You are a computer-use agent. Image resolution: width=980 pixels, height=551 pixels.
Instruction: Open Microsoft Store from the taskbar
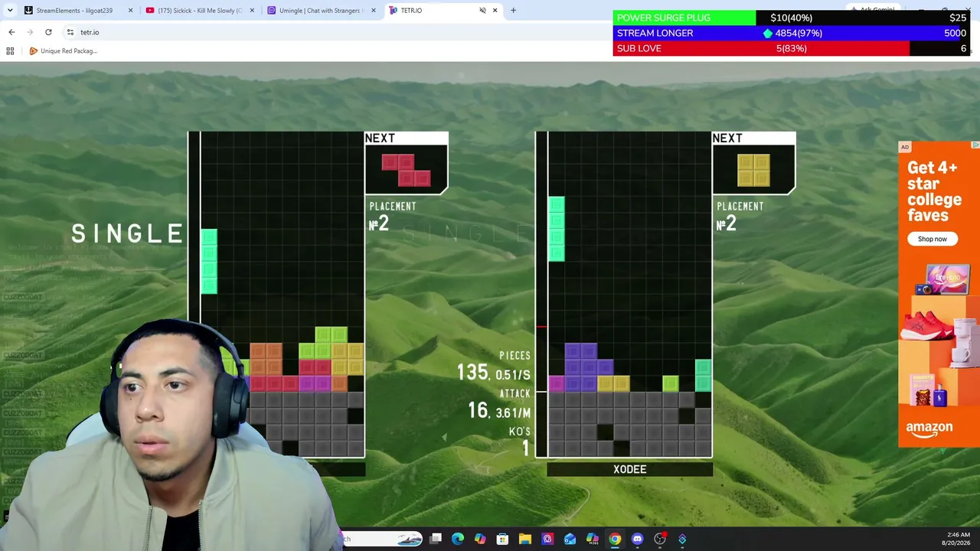coord(502,539)
